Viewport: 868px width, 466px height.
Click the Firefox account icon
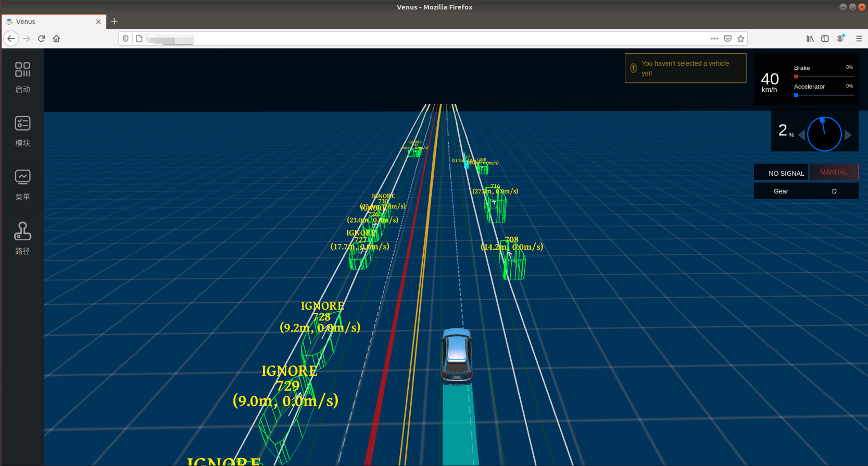pos(840,39)
